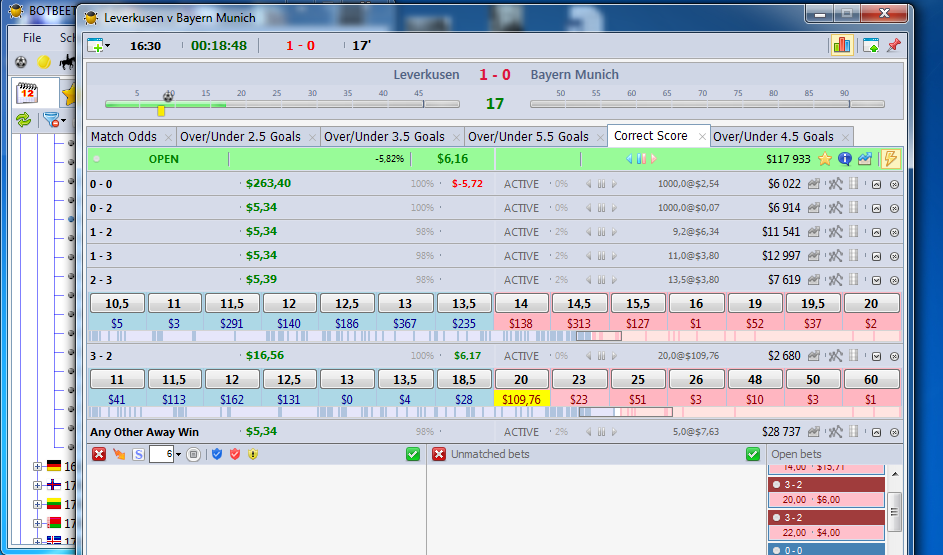Image resolution: width=943 pixels, height=555 pixels.
Task: Click the 13,5 back odds button in row 2 - 3
Action: (x=464, y=303)
